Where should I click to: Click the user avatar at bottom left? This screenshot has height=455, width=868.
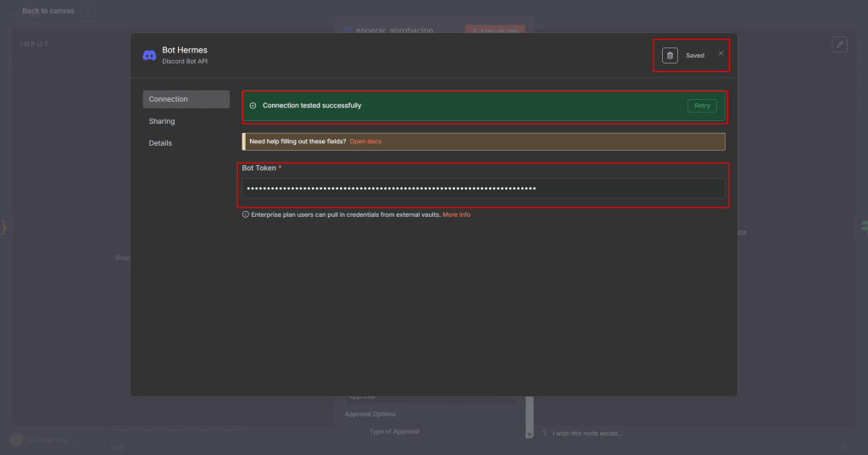coord(16,440)
